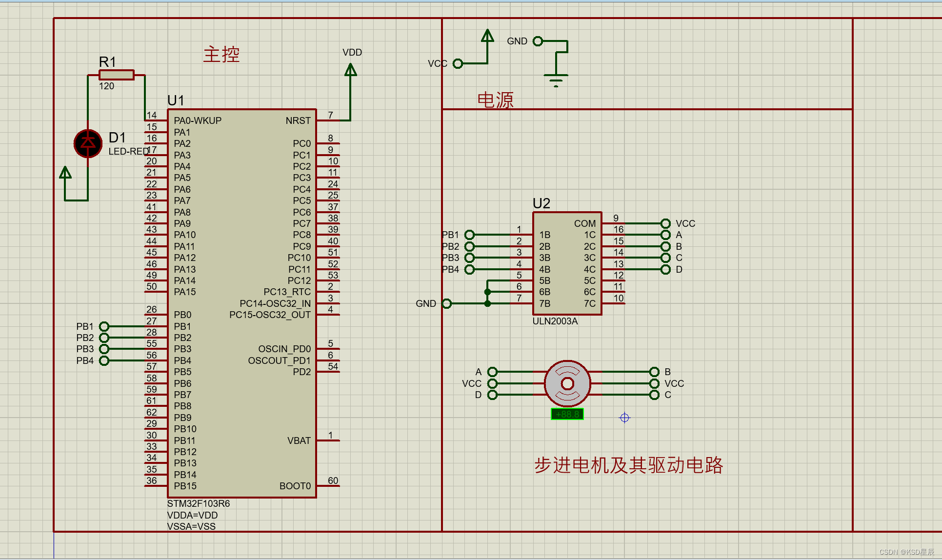Viewport: 942px width, 560px height.
Task: Click the motor angle readout +88.8
Action: [567, 414]
